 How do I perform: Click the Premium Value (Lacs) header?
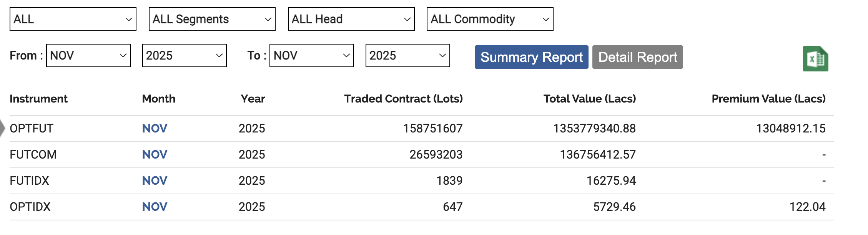click(768, 99)
